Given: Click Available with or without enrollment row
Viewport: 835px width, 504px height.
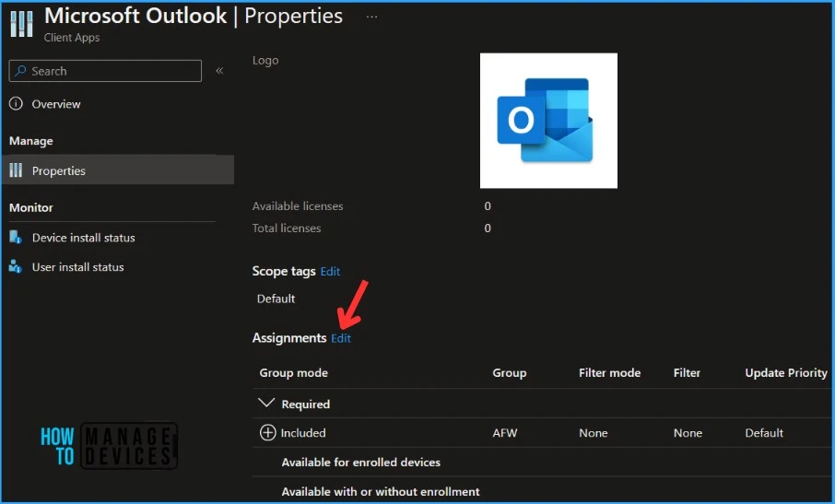Looking at the screenshot, I should (381, 491).
